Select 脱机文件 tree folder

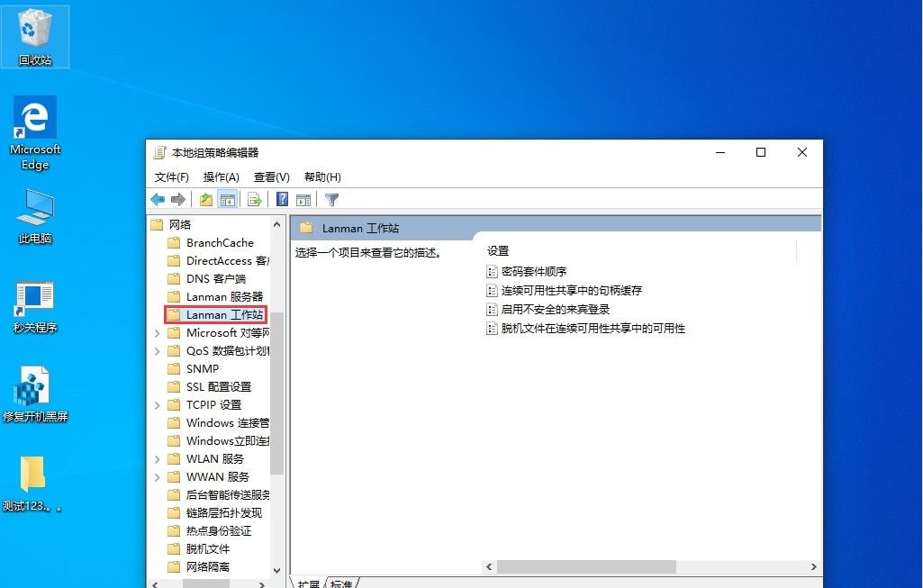tap(207, 548)
